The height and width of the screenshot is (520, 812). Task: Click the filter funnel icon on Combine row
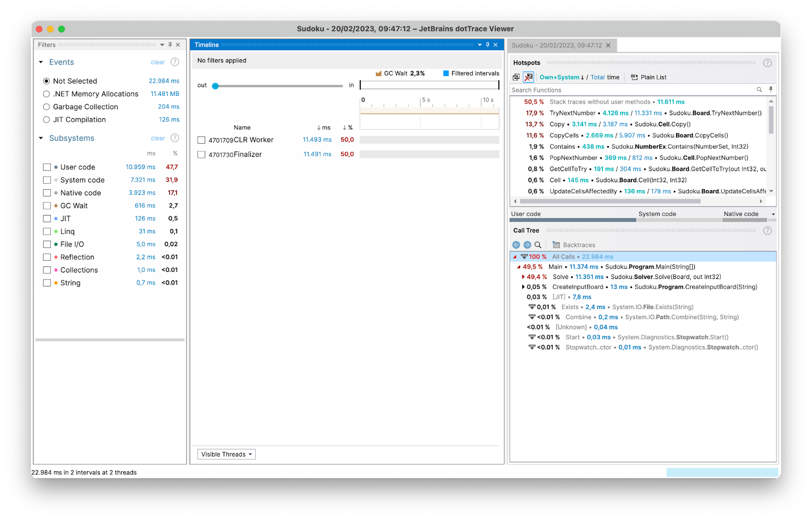pos(532,317)
